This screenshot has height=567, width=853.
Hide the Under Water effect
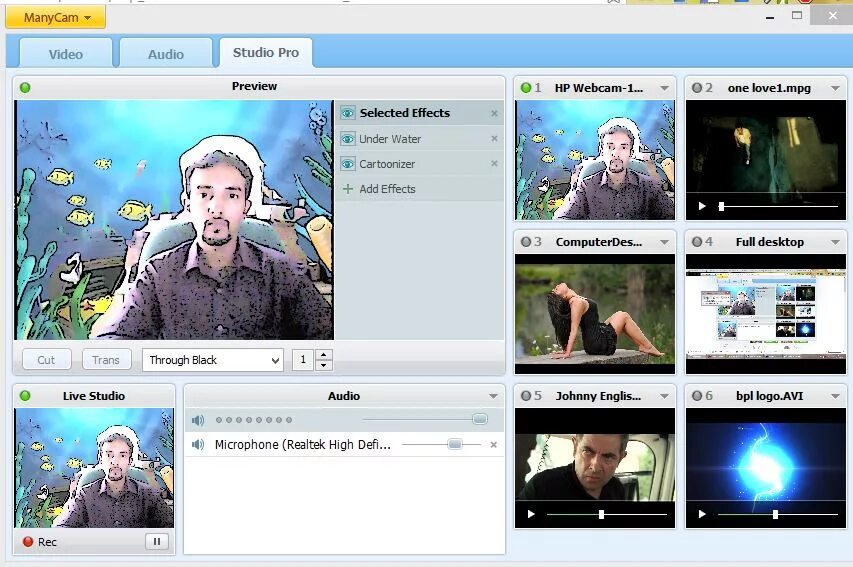[347, 139]
